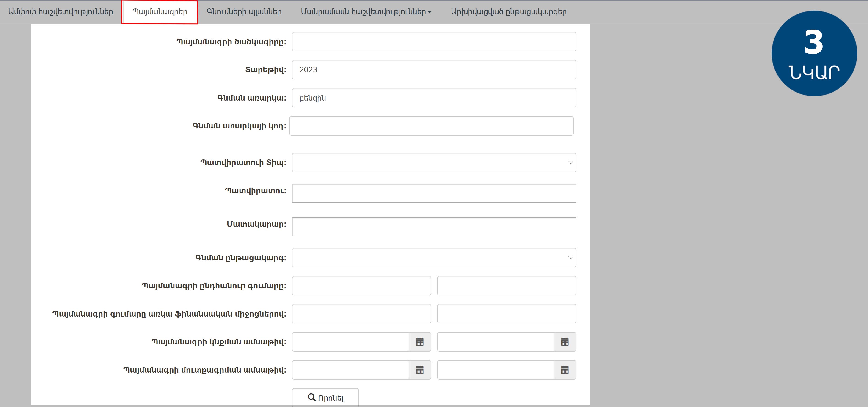Click the Տարեթիվ field containing 2023
Screen dimensions: 868x407
click(434, 70)
